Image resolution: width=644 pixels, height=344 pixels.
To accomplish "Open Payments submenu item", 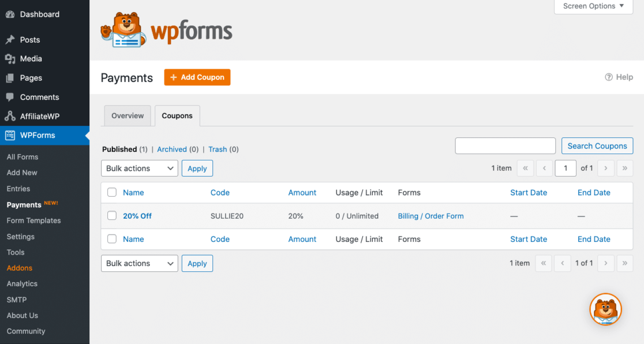I will point(24,205).
